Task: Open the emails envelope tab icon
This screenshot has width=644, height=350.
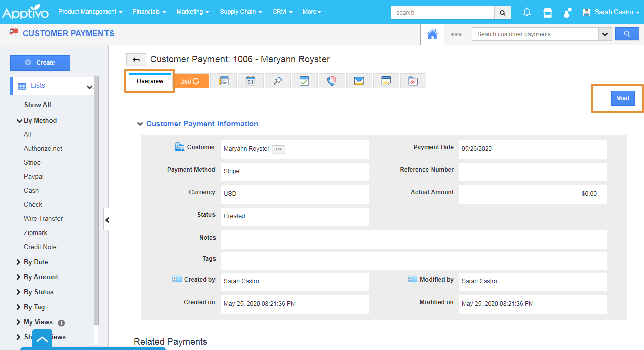Action: coord(359,81)
